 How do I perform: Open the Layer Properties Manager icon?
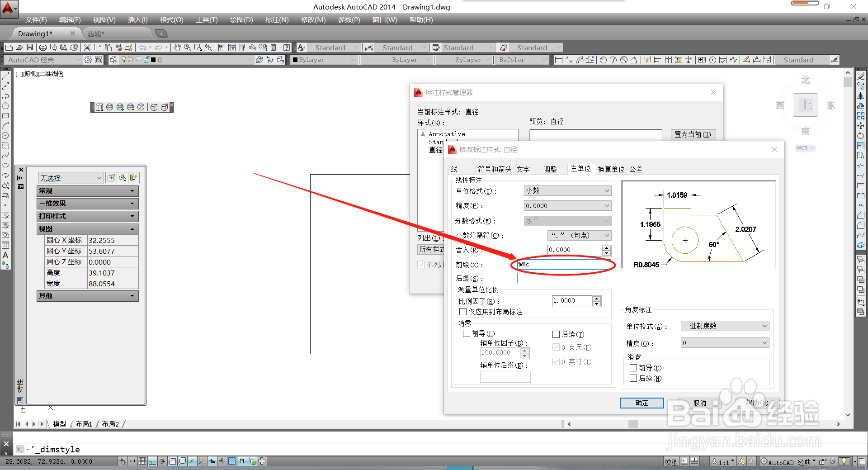pos(113,60)
